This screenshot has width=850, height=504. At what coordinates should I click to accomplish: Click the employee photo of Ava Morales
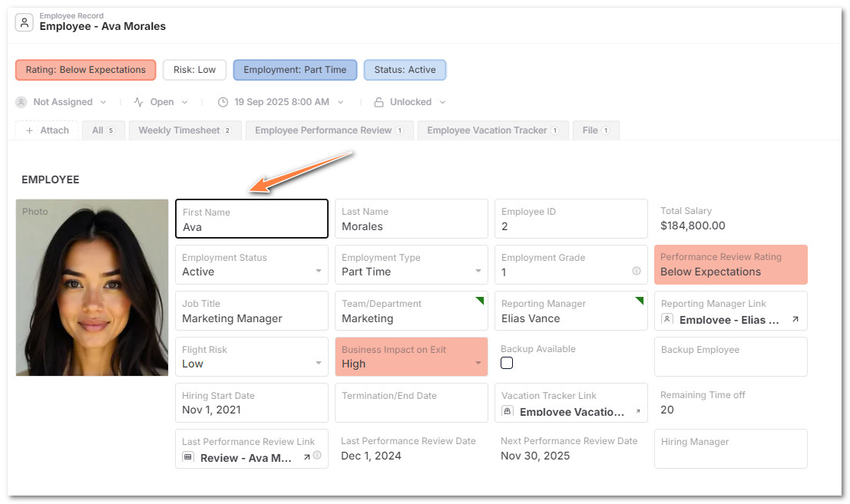92,288
